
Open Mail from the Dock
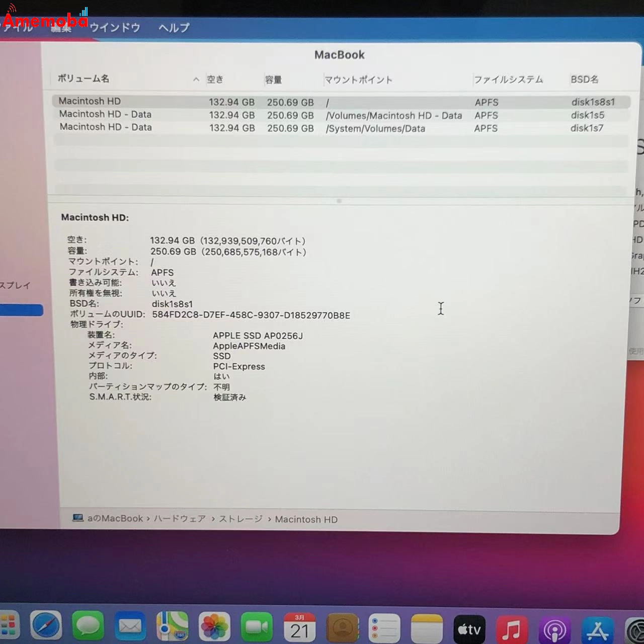coord(130,626)
